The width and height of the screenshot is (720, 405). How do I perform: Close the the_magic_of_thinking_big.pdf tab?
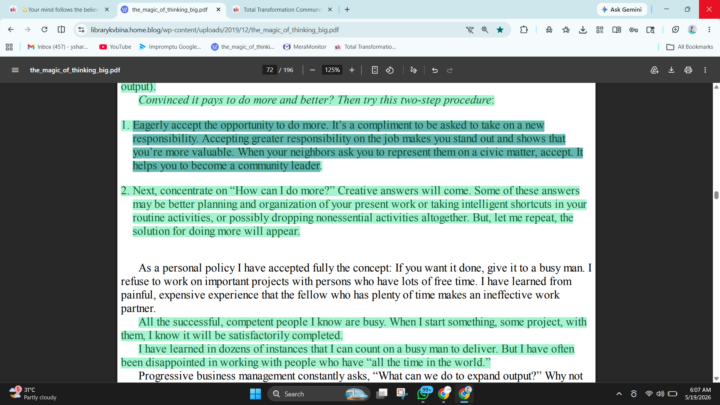[219, 10]
